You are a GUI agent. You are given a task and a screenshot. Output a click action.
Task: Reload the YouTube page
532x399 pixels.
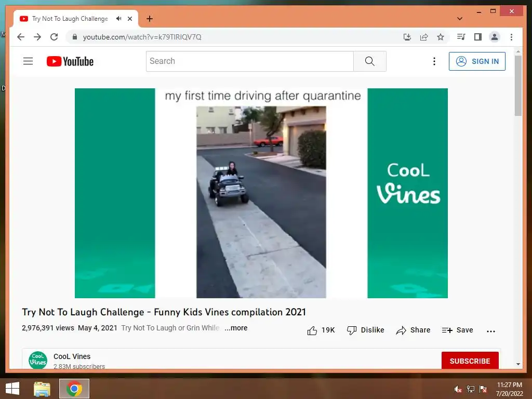(x=54, y=37)
